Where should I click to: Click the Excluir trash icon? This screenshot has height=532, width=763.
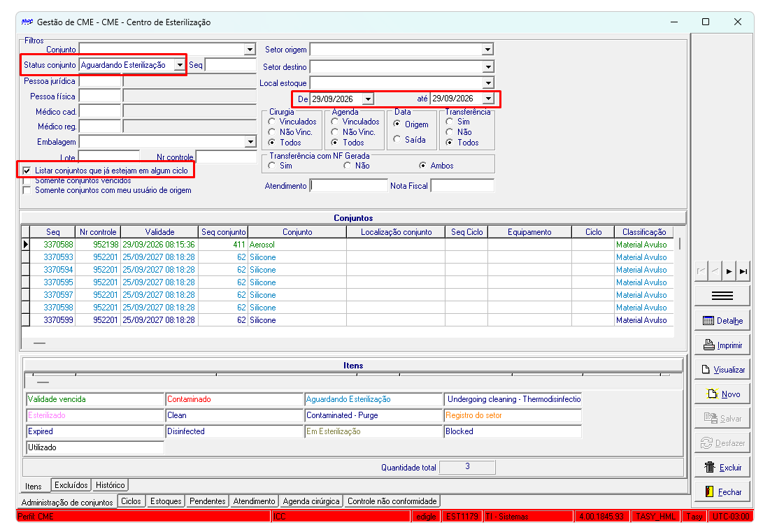tap(710, 467)
